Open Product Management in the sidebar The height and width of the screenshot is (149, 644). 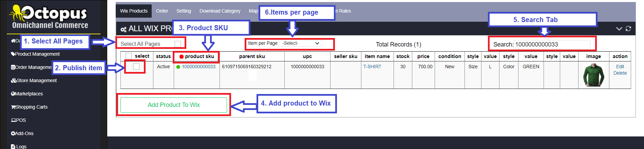[35, 54]
